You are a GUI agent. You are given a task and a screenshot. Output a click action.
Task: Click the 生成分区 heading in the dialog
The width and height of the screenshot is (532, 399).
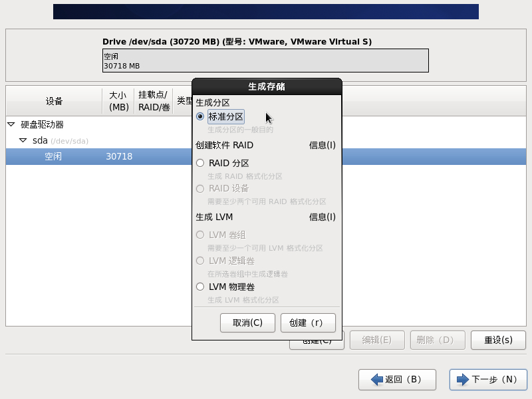point(213,102)
